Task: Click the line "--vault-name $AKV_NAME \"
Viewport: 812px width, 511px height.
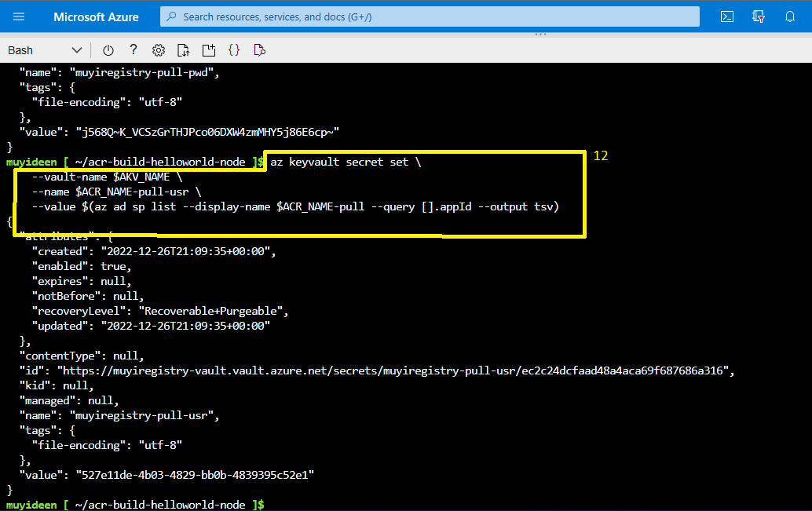Action: point(108,177)
